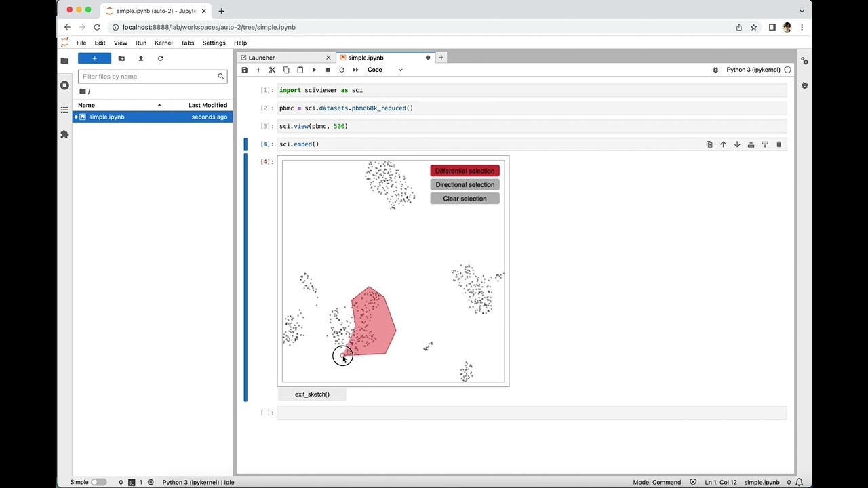Open a new browser tab
Image resolution: width=868 pixels, height=488 pixels.
221,11
